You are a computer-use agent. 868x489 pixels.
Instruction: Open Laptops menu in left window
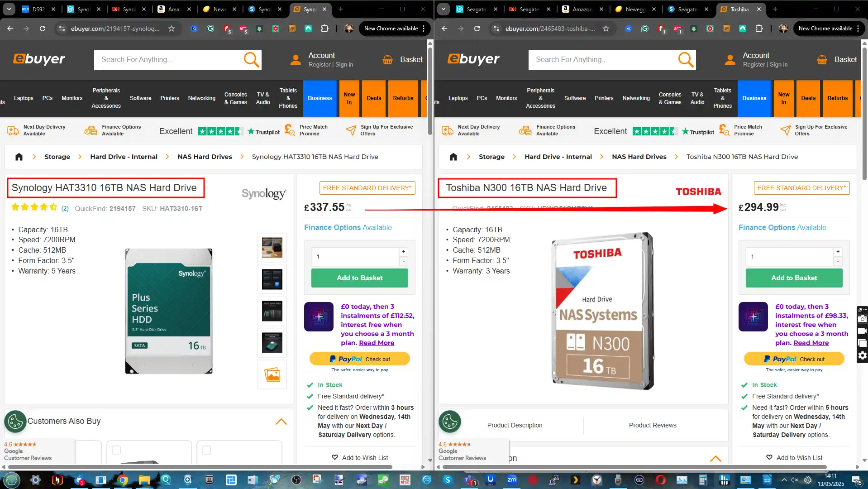coord(24,98)
